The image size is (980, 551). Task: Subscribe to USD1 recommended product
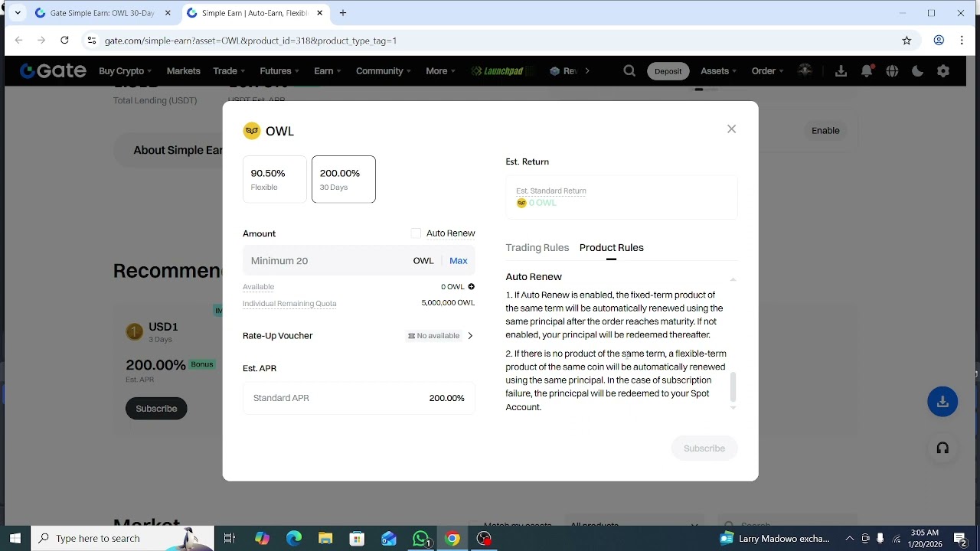coord(156,409)
